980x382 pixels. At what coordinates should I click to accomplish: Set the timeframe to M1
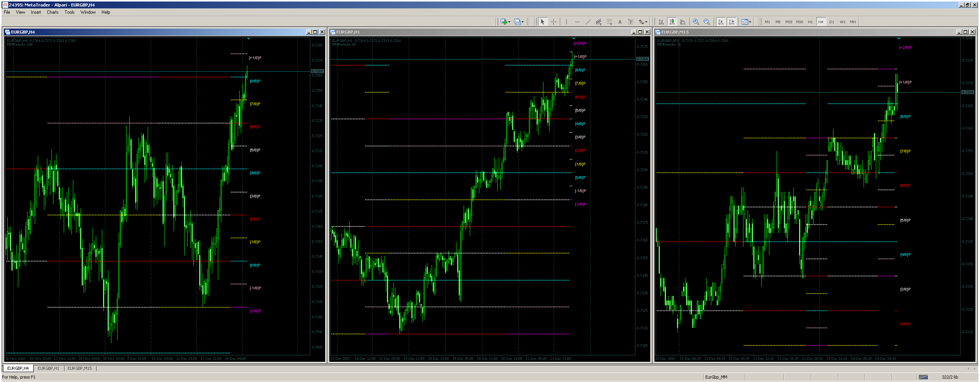coord(767,22)
